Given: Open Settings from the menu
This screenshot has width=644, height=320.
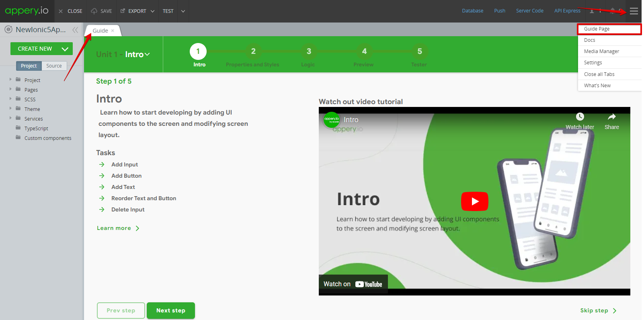Looking at the screenshot, I should (x=609, y=63).
